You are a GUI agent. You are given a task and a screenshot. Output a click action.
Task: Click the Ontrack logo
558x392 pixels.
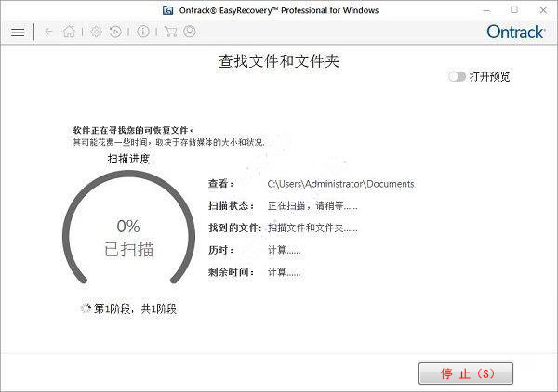(515, 32)
